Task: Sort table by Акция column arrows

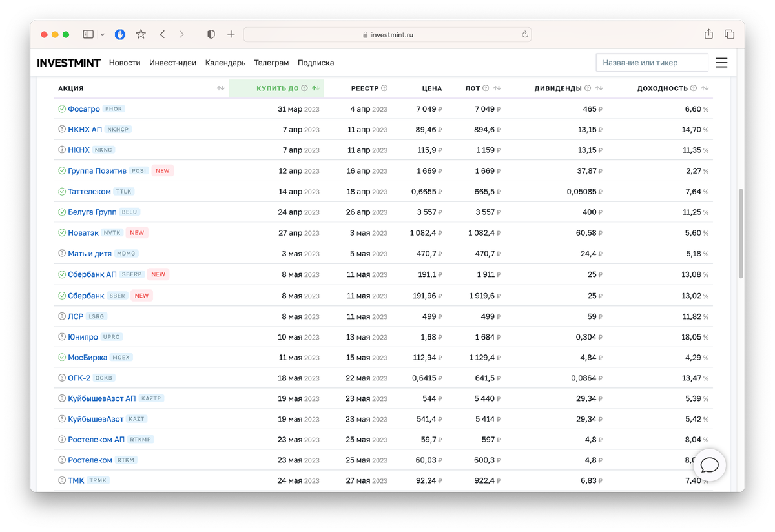Action: (x=221, y=88)
